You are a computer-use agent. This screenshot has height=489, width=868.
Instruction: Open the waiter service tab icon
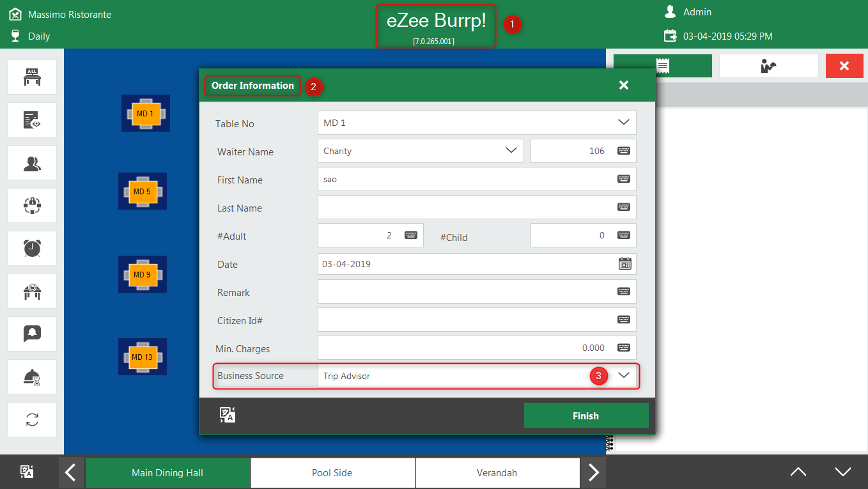coord(769,66)
